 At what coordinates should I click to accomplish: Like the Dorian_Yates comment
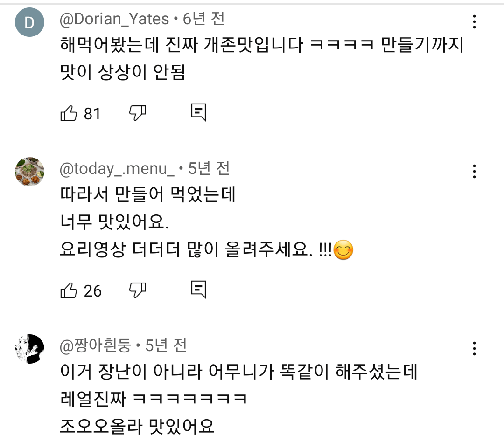[69, 113]
